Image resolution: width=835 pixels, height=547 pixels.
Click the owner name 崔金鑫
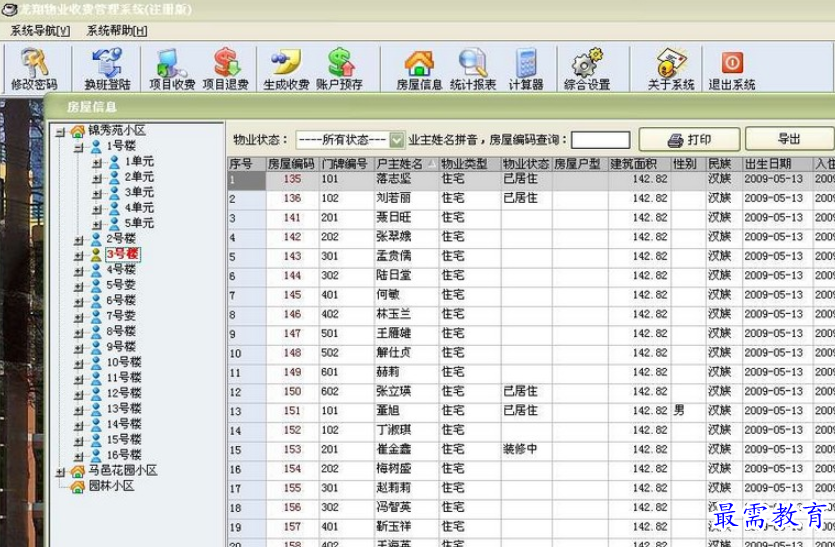point(394,450)
